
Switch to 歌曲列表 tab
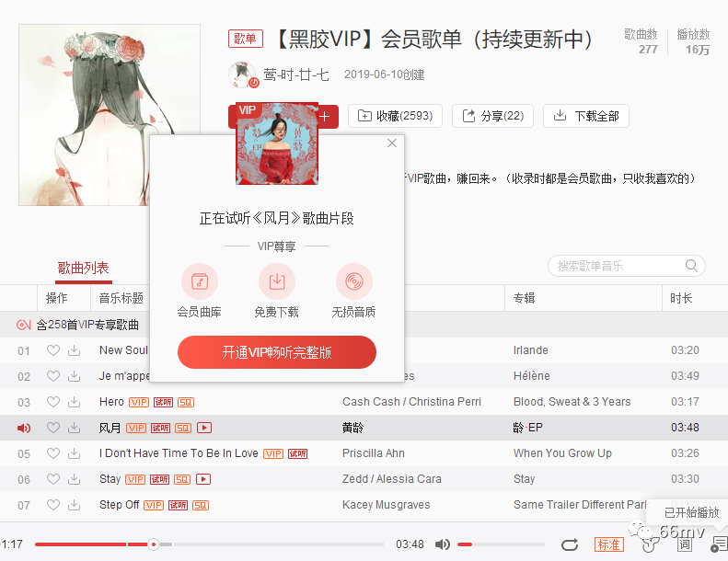click(x=83, y=269)
